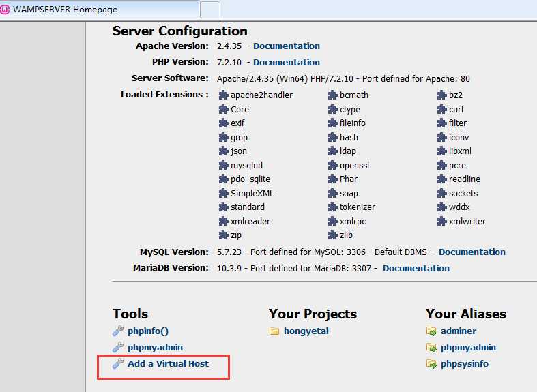Click the phpsysinfo alias folder icon
The height and width of the screenshot is (392, 537).
coord(431,364)
